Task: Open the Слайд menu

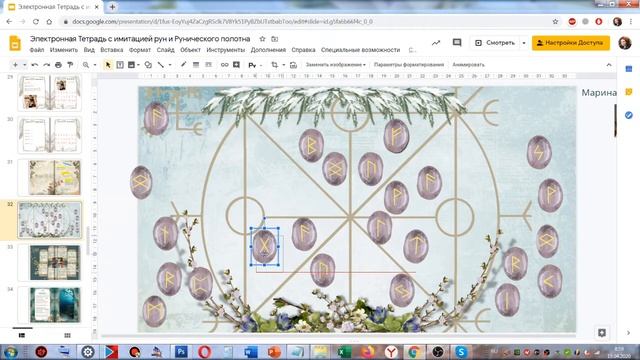Action: coord(165,50)
